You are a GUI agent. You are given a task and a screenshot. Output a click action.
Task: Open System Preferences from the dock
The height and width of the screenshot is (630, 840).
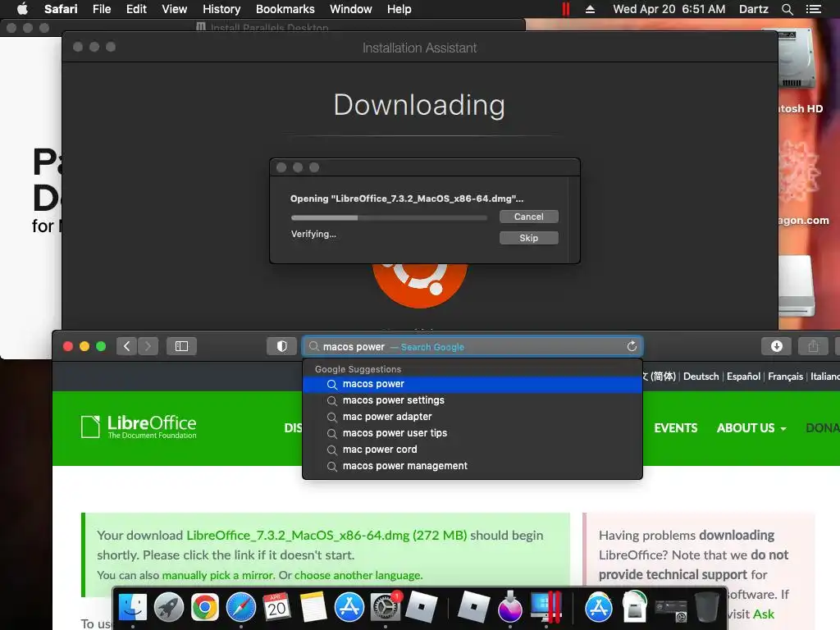tap(386, 608)
